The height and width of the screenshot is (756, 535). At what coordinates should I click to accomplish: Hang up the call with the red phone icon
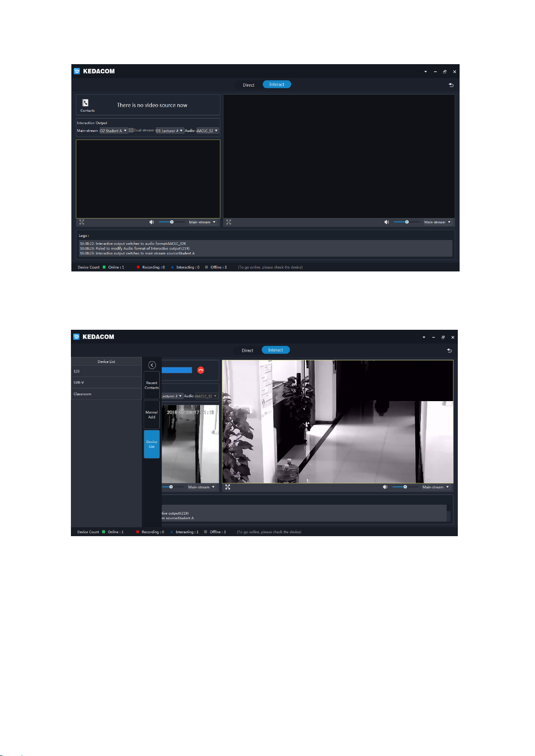coord(201,370)
